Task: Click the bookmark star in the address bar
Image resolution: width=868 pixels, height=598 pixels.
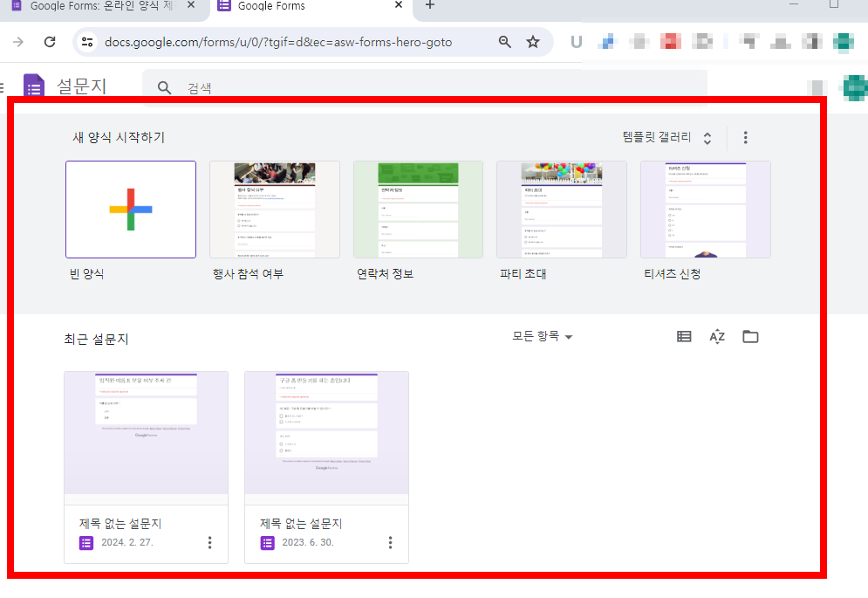Action: tap(532, 40)
